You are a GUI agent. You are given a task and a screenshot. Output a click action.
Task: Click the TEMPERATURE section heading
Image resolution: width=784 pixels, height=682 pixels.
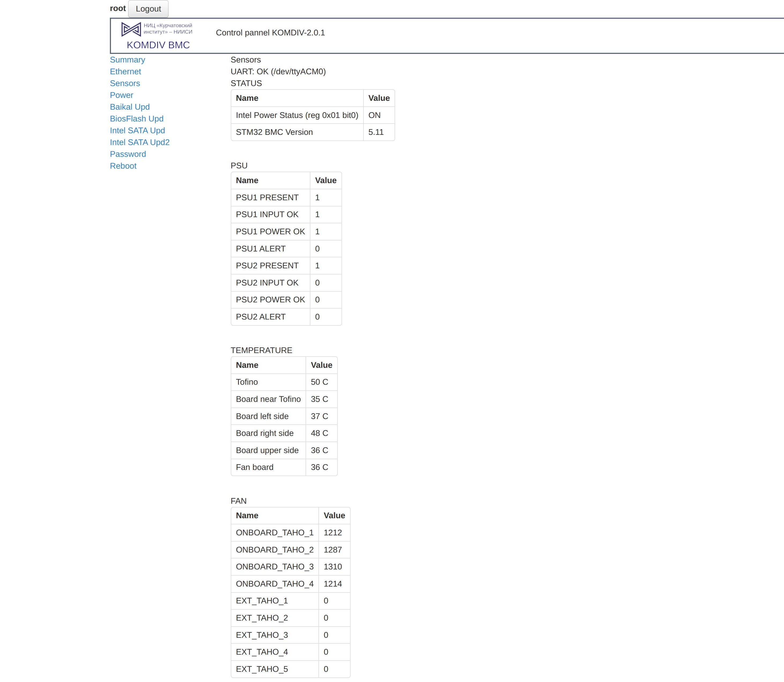(x=261, y=350)
